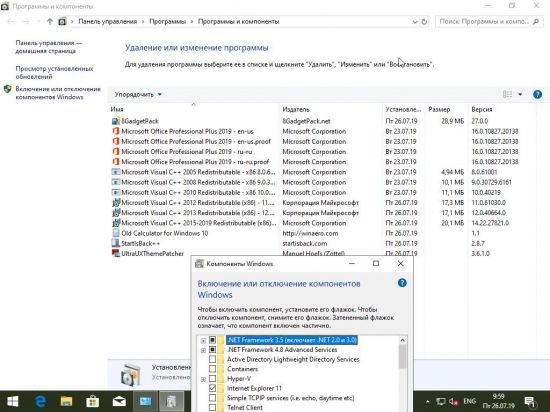Expand the Hyper-V tree node
The height and width of the screenshot is (412, 550).
(203, 379)
